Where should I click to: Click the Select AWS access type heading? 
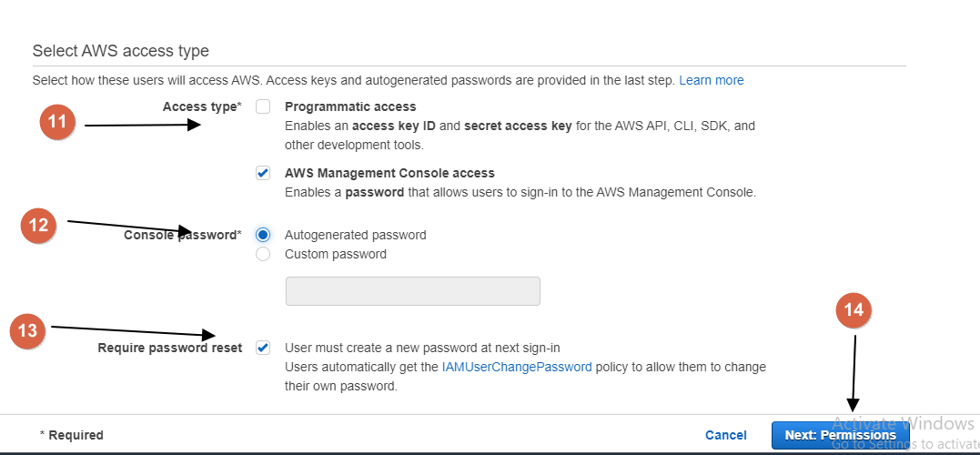coord(120,51)
